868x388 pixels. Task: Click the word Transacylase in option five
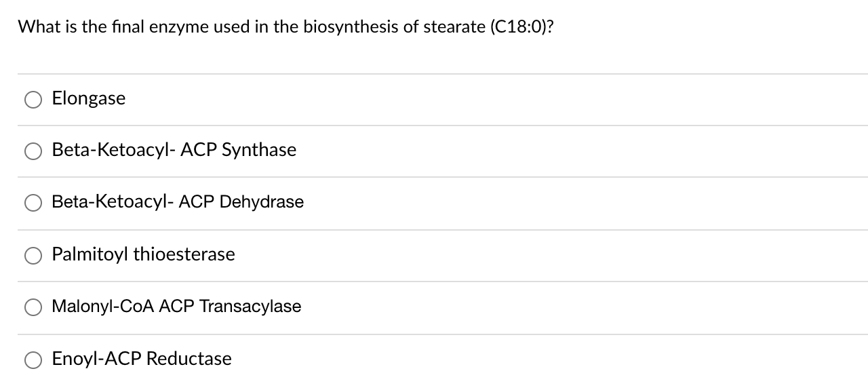[250, 307]
